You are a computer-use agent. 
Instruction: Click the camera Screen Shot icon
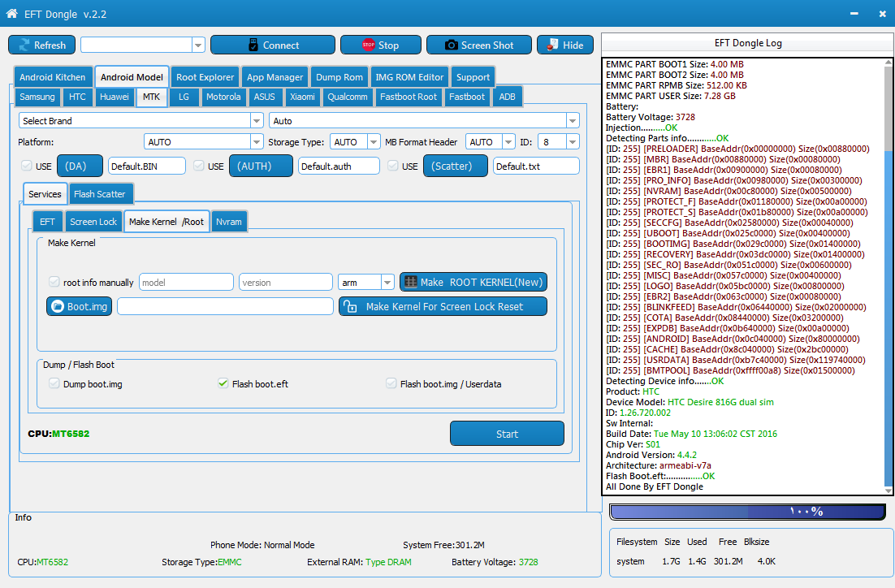[x=451, y=45]
